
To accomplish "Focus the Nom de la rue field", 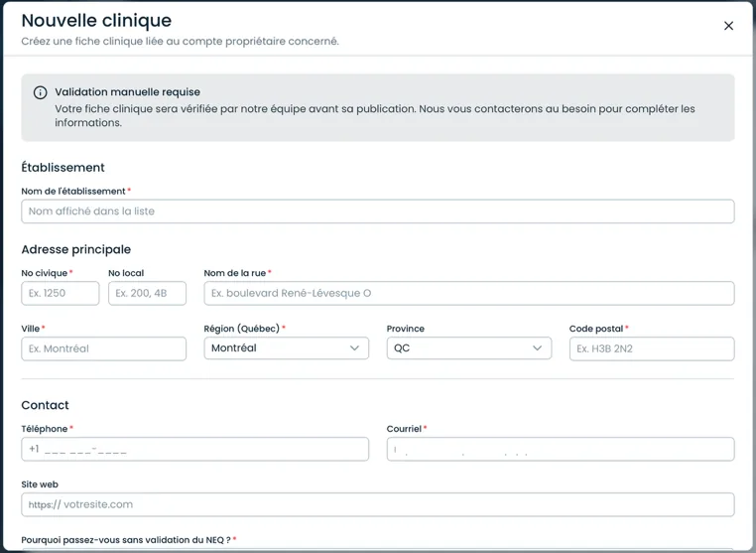I will pyautogui.click(x=469, y=294).
